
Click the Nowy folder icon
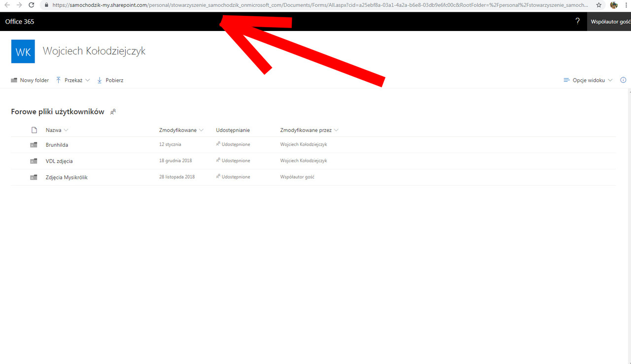click(14, 80)
